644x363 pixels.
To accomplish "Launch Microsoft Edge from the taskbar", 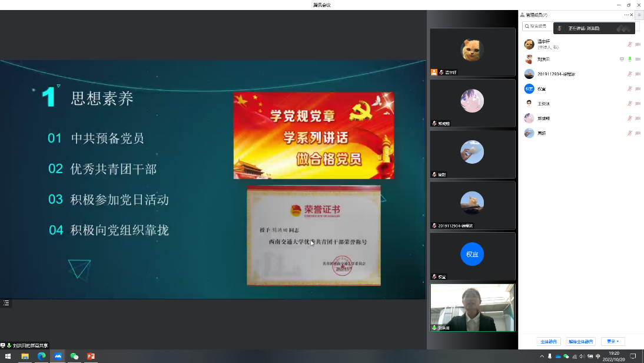I will point(41,356).
